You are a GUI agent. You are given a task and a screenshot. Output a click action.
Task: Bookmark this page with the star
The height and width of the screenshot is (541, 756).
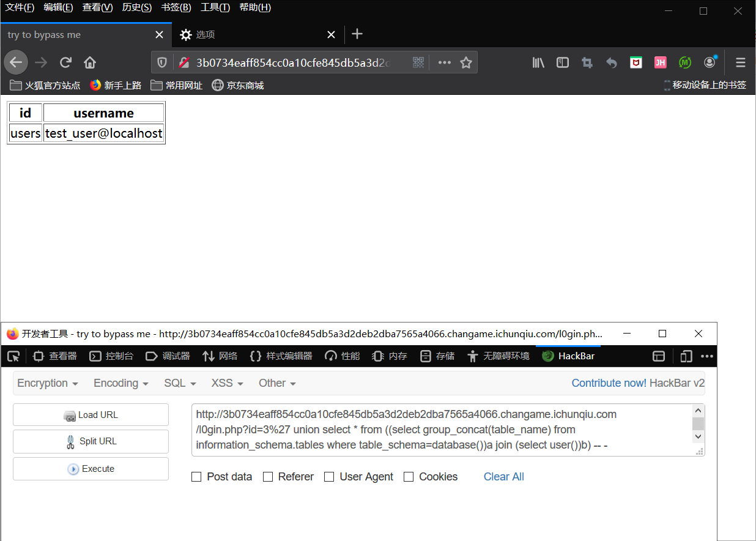pyautogui.click(x=466, y=62)
